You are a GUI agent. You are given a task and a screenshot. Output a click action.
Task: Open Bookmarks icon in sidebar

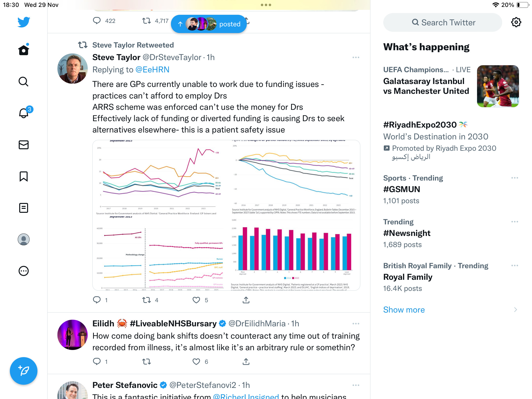(x=24, y=176)
